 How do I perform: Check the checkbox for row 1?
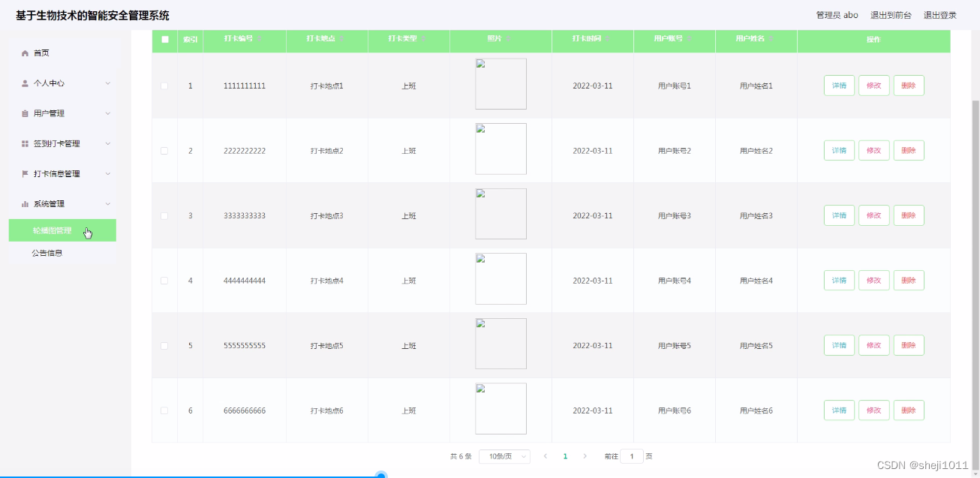pos(164,86)
